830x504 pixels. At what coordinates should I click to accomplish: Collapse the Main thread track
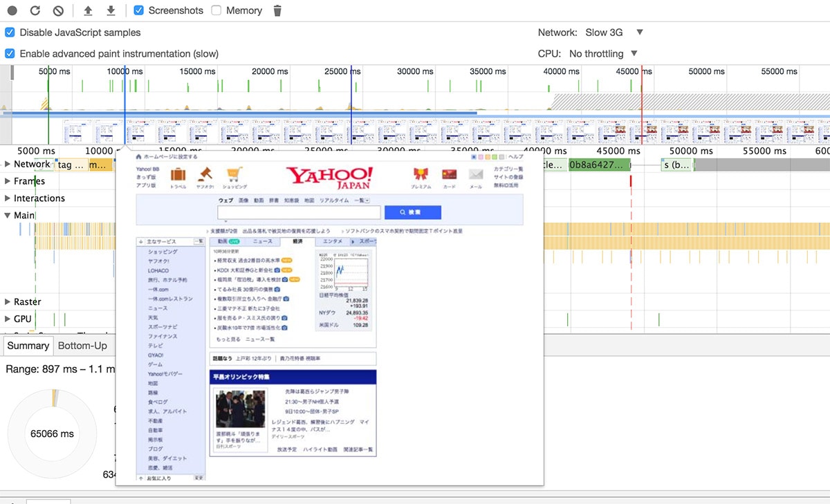tap(8, 216)
